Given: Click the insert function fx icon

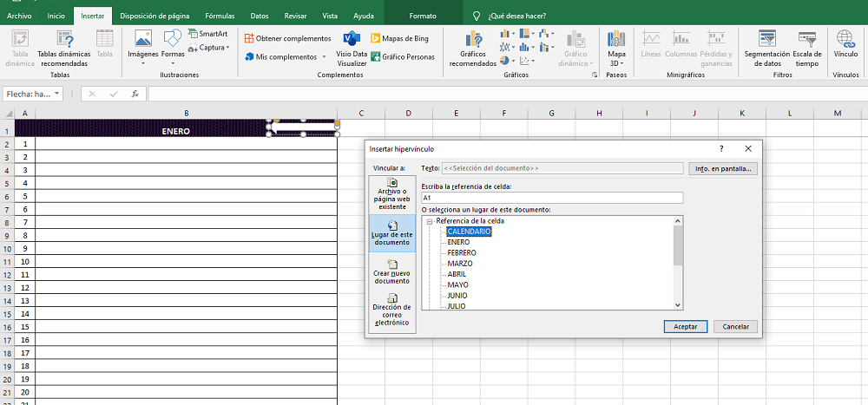Looking at the screenshot, I should click(135, 94).
